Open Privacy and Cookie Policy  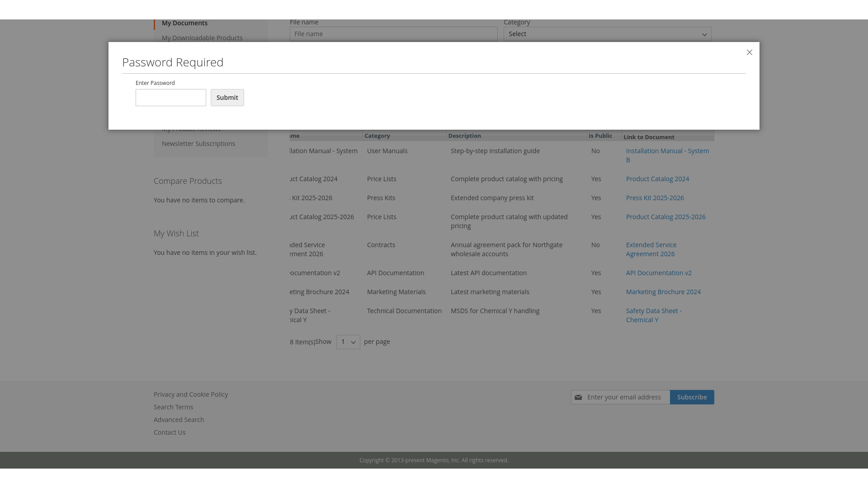[x=191, y=394]
